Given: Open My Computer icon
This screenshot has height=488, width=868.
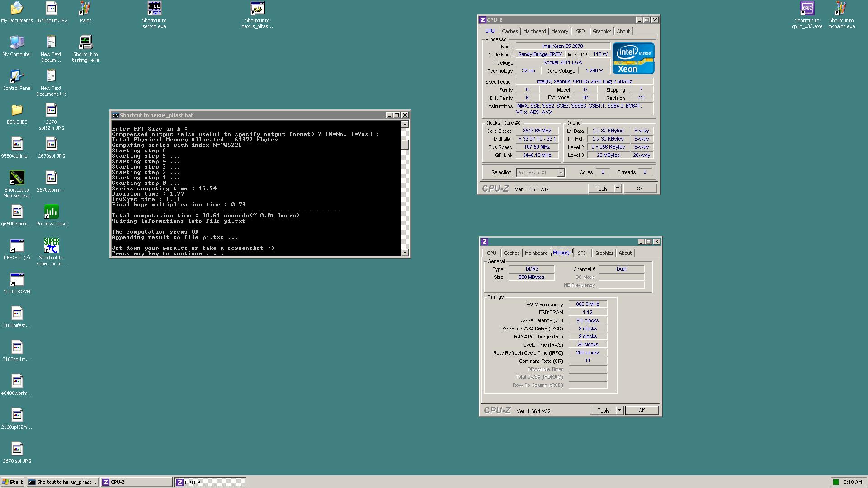Looking at the screenshot, I should click(x=17, y=46).
